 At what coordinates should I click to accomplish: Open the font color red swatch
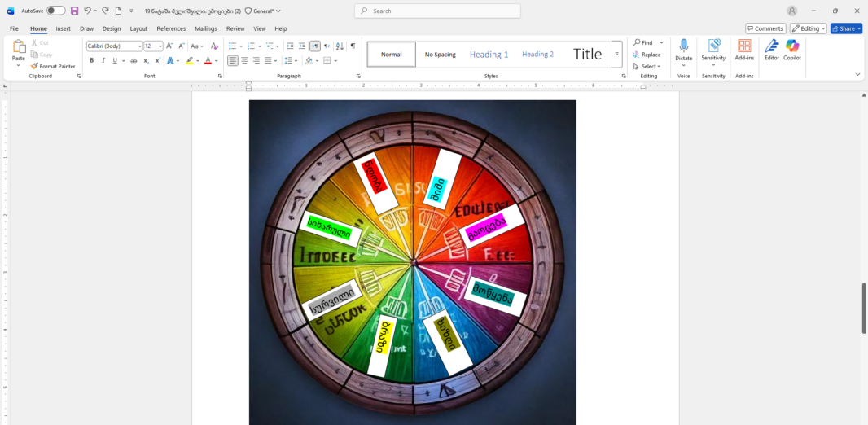(208, 60)
